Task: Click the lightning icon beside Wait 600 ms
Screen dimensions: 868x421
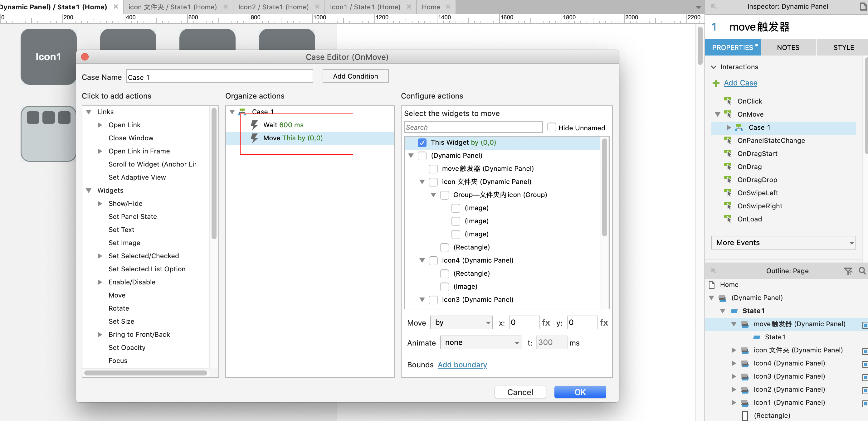Action: click(254, 125)
